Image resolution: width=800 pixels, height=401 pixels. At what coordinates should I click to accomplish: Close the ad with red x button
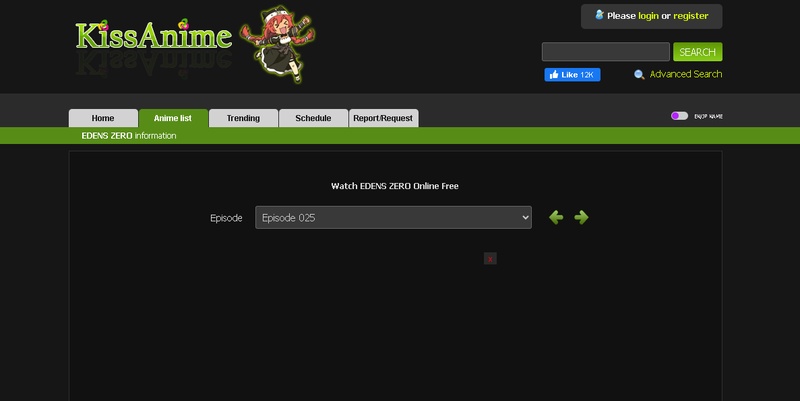point(490,259)
